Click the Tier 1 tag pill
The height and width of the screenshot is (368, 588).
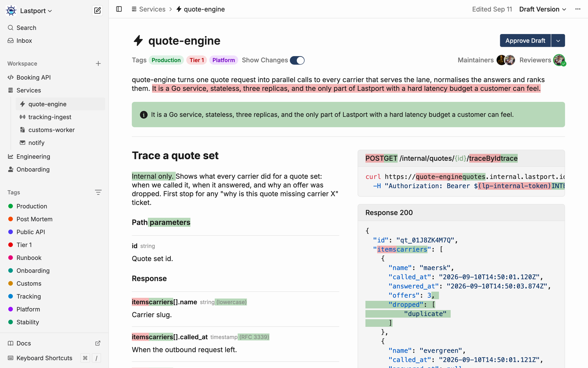[197, 60]
